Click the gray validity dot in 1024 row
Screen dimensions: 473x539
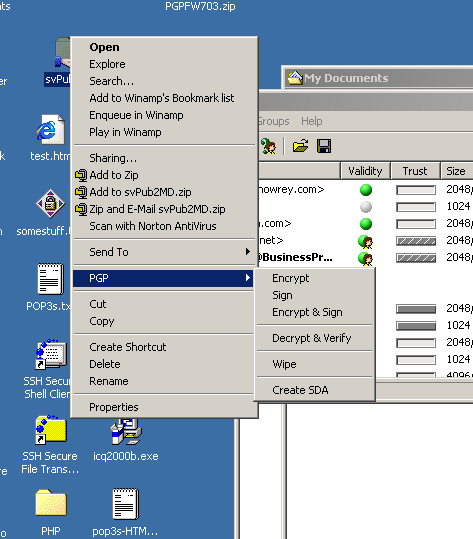click(x=366, y=207)
